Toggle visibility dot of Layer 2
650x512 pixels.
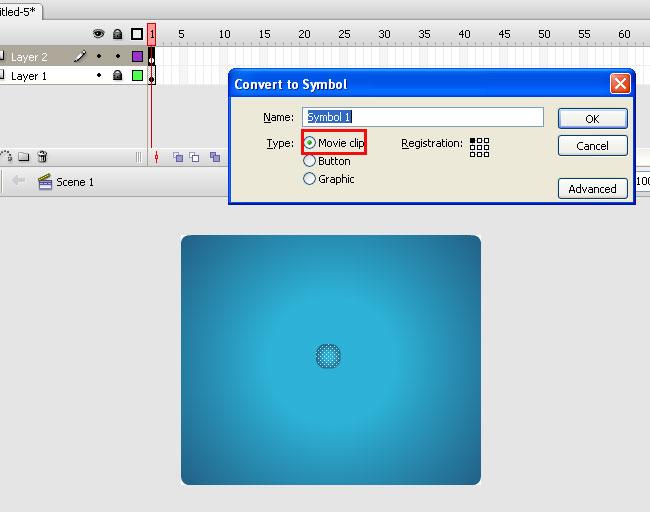click(x=99, y=56)
